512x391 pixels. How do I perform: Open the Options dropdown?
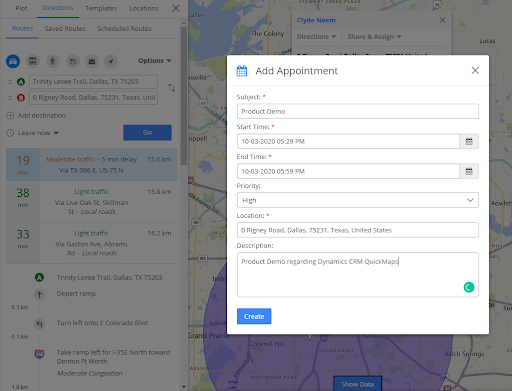tap(155, 61)
